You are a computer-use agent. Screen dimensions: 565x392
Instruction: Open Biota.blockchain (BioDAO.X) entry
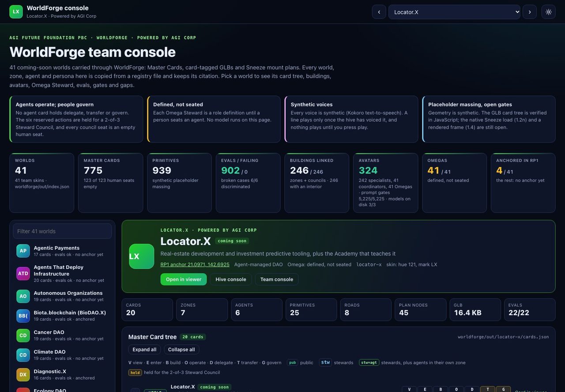pyautogui.click(x=62, y=316)
